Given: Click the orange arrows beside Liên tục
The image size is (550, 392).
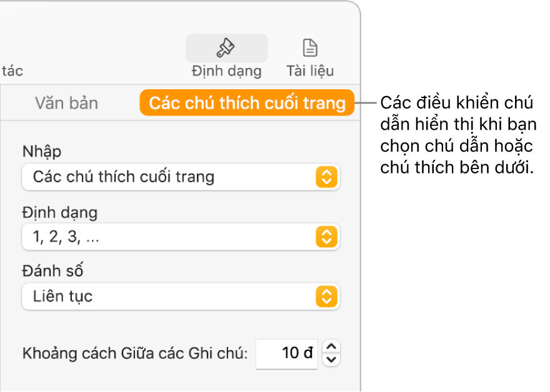Looking at the screenshot, I should pyautogui.click(x=326, y=296).
